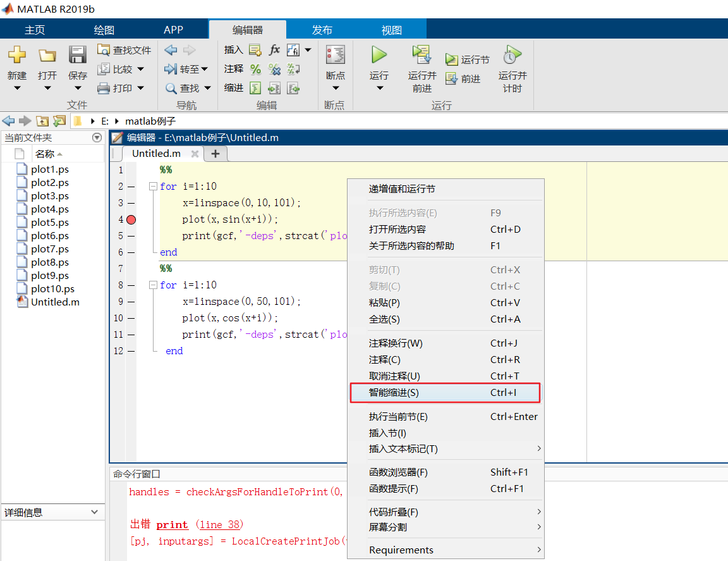728x561 pixels.
Task: Open the dropdown arrow under 运行
Action: [x=380, y=88]
